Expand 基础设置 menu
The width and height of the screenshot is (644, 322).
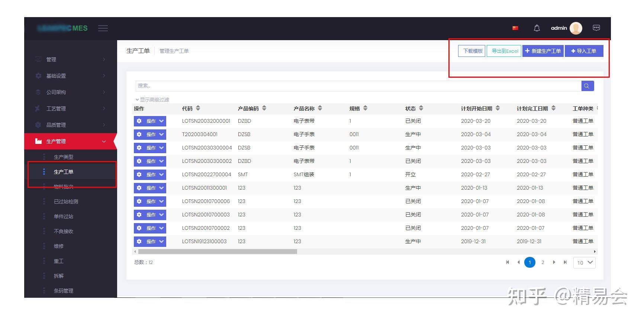tap(71, 75)
